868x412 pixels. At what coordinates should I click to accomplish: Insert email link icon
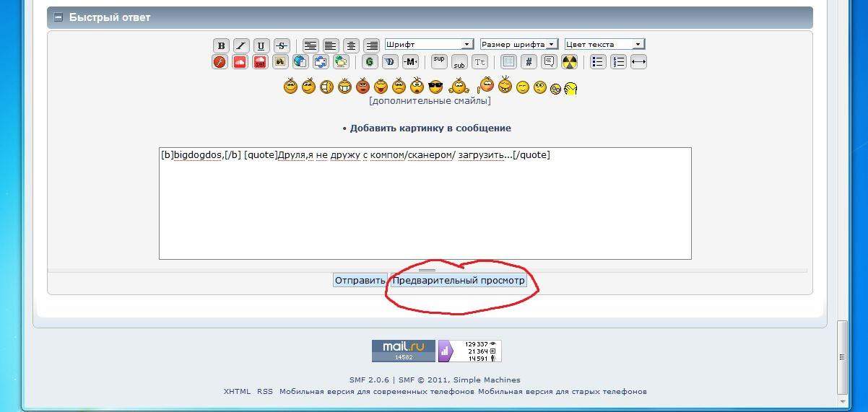(x=341, y=62)
